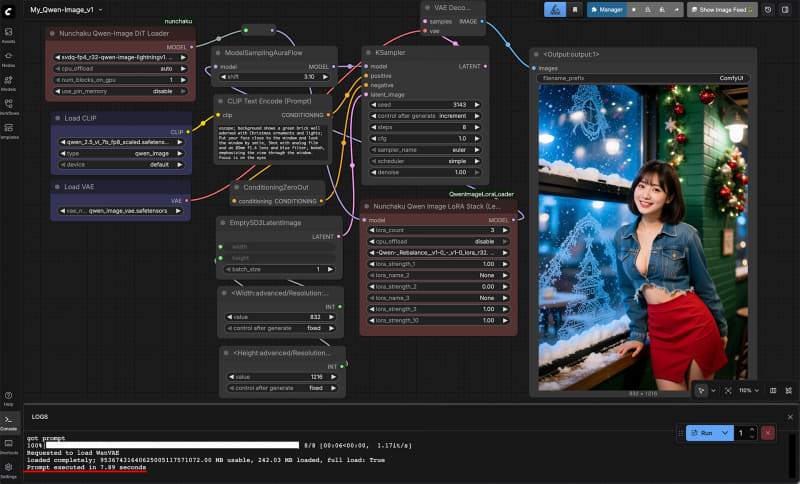Toggle use_pin_memory disable setting
Screen dimensions: 800x484
coord(120,91)
